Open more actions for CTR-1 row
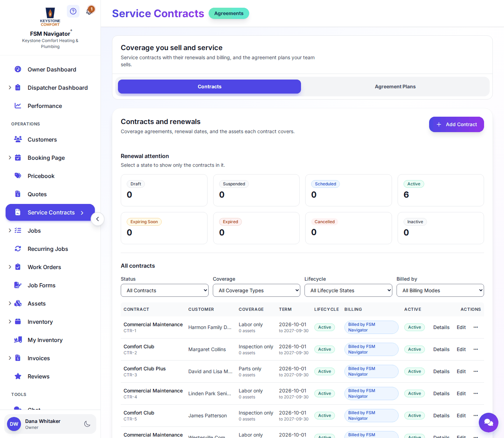 tap(476, 327)
